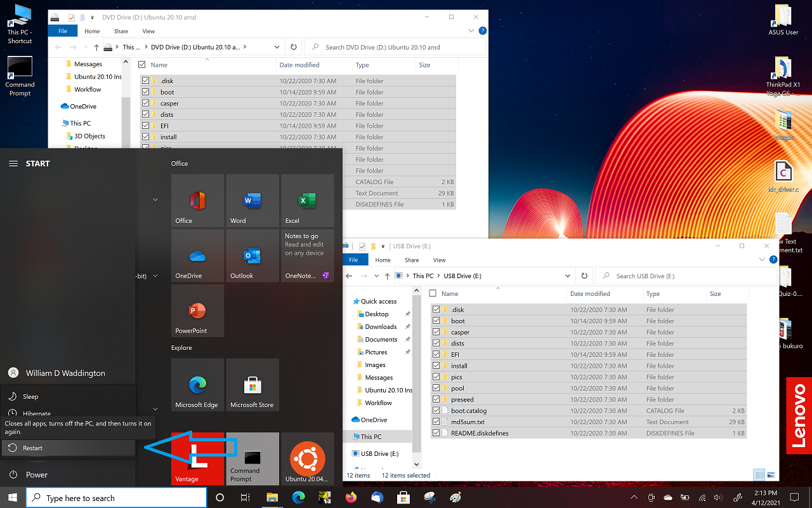Viewport: 812px width, 508px height.
Task: Open Home tab in USB Drive window
Action: [x=383, y=260]
